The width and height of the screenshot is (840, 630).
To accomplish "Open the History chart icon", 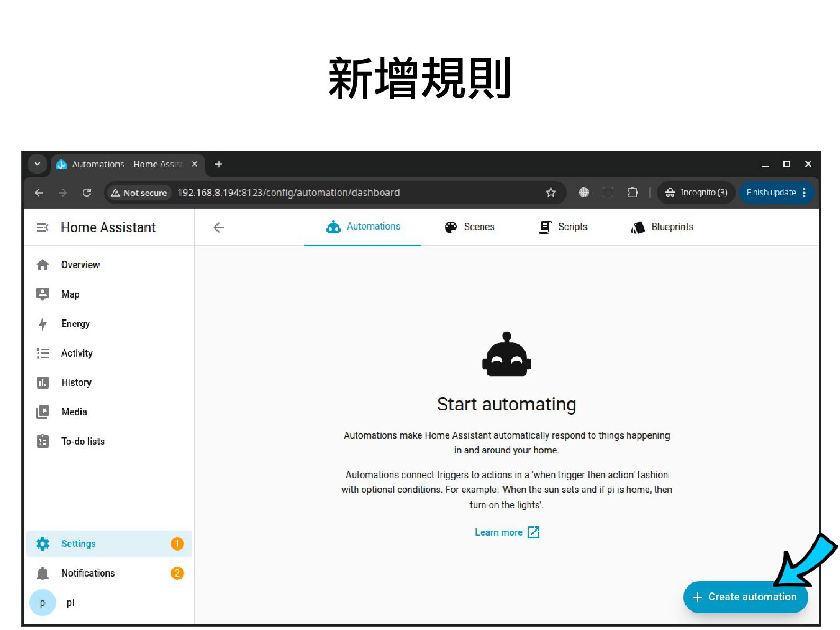I will pyautogui.click(x=43, y=382).
